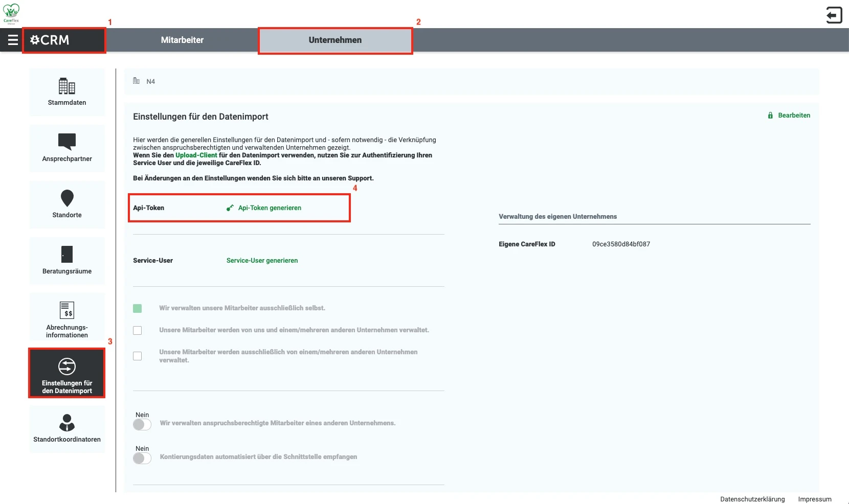Enable Kontierungsdaten automatisiert empfangen toggle

pos(142,459)
